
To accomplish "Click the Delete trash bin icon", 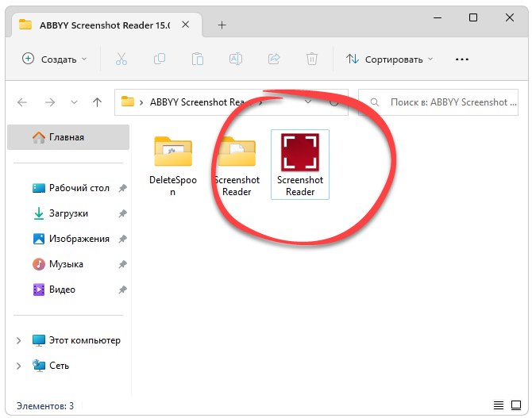I will click(x=312, y=59).
